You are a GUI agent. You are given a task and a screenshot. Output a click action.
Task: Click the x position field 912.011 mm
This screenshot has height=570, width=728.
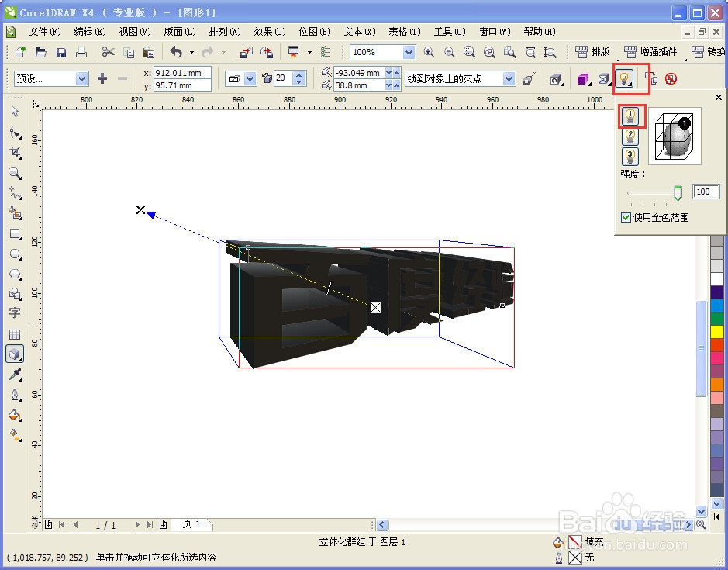182,73
